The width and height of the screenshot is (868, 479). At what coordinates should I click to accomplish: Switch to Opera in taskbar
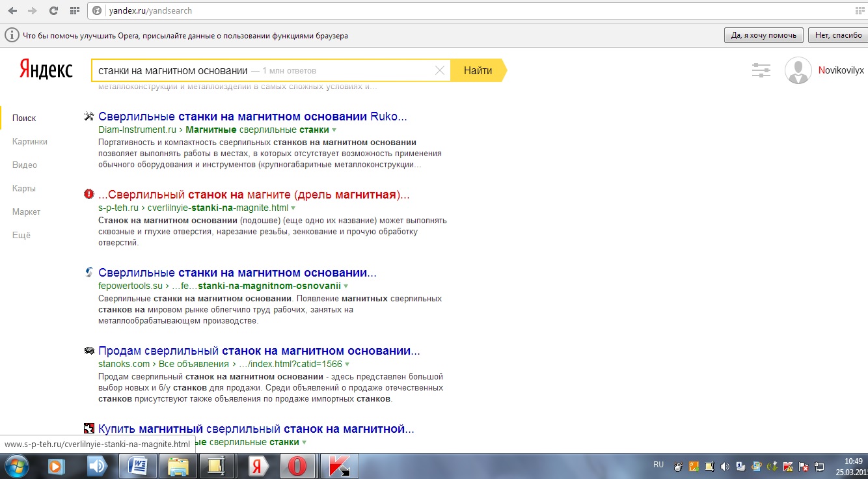(299, 466)
